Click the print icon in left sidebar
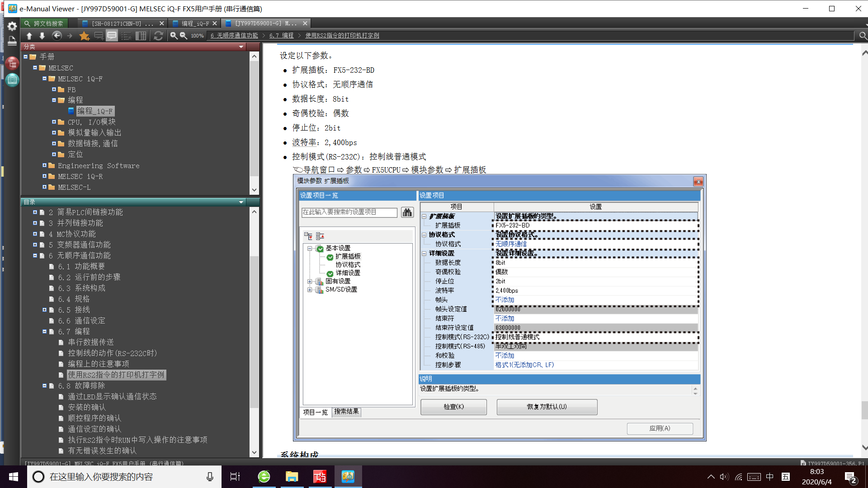This screenshot has height=488, width=868. (x=12, y=41)
